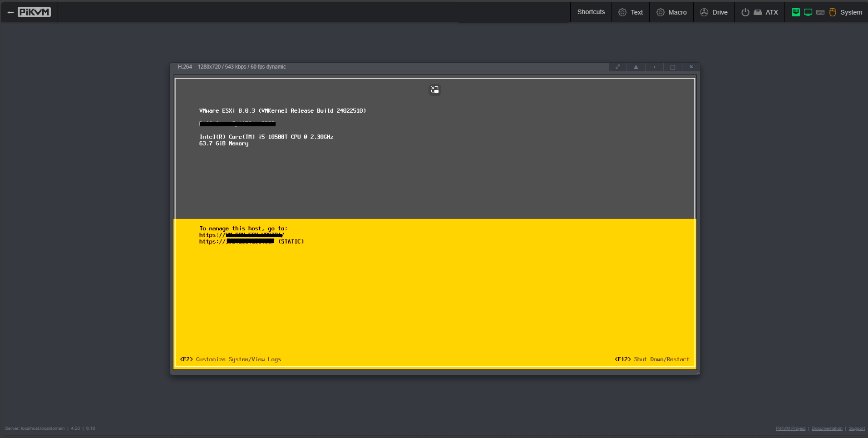Screen dimensions: 868x438
Task: Click the Drive fan-shaped icon
Action: click(x=704, y=12)
